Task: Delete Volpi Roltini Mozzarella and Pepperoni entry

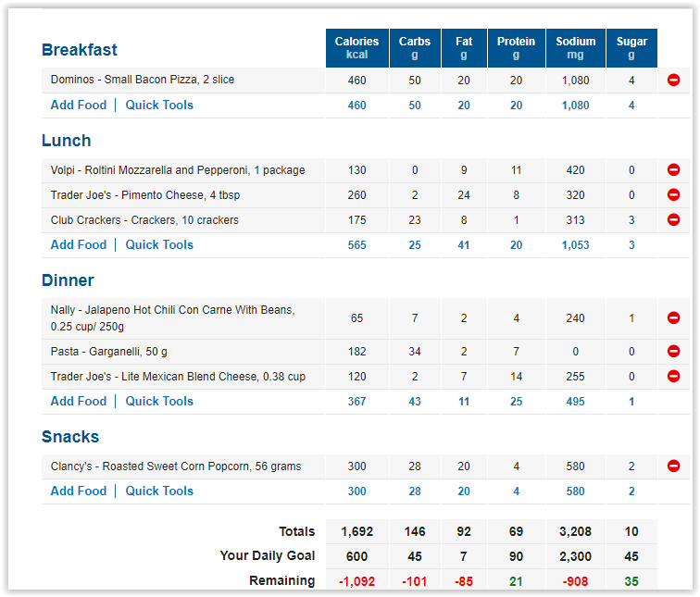Action: coord(673,170)
